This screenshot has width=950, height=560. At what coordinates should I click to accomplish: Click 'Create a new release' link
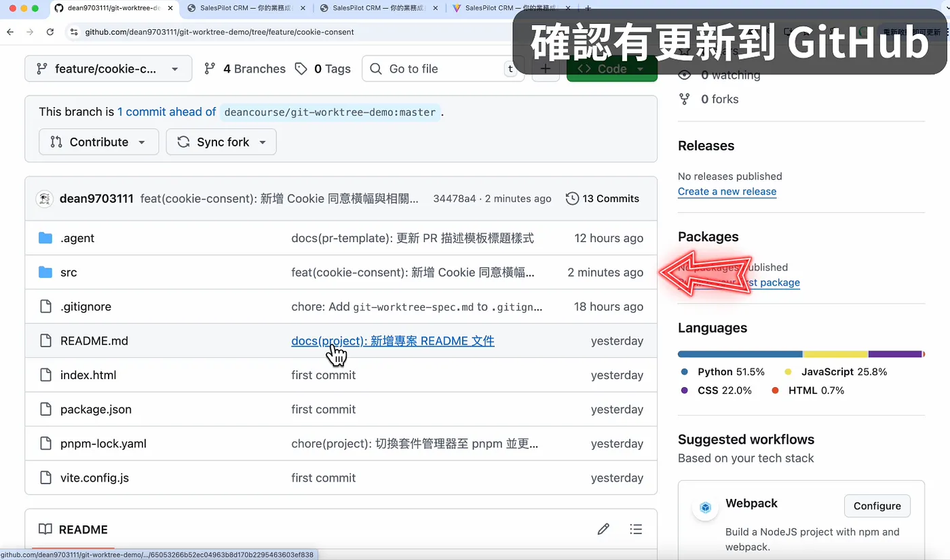[727, 191]
